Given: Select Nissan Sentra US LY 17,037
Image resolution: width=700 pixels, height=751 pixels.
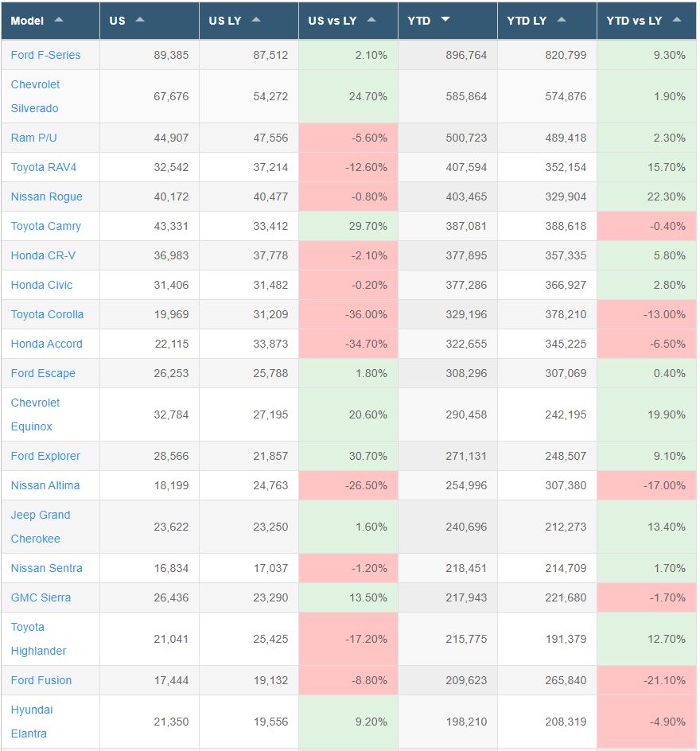Looking at the screenshot, I should coord(270,569).
